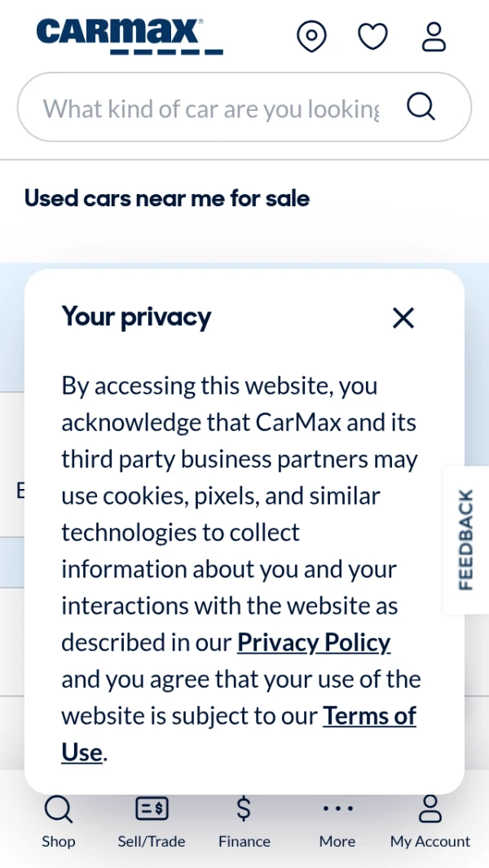Image resolution: width=489 pixels, height=868 pixels.
Task: Open the store location pin icon
Action: 311,37
